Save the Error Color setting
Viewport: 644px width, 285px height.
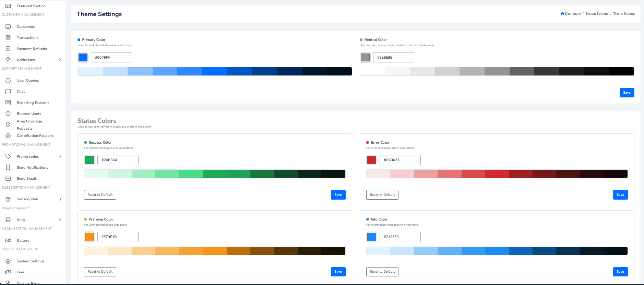(620, 195)
